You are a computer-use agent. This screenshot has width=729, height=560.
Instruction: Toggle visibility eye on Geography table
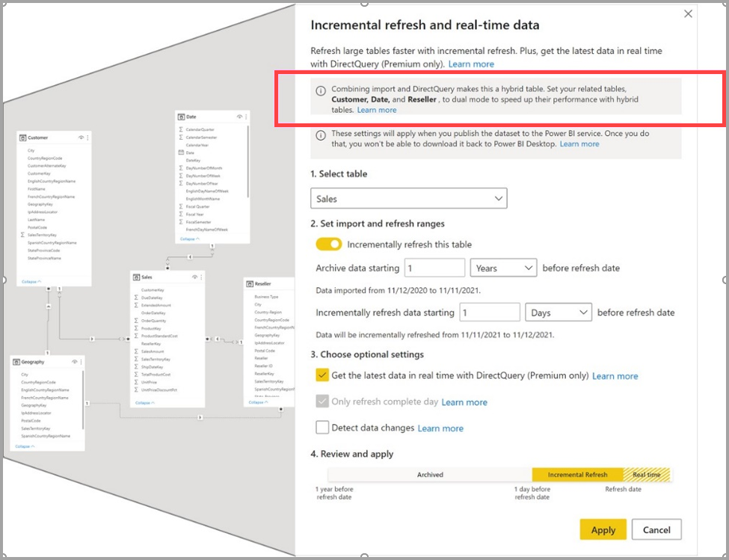(x=74, y=362)
